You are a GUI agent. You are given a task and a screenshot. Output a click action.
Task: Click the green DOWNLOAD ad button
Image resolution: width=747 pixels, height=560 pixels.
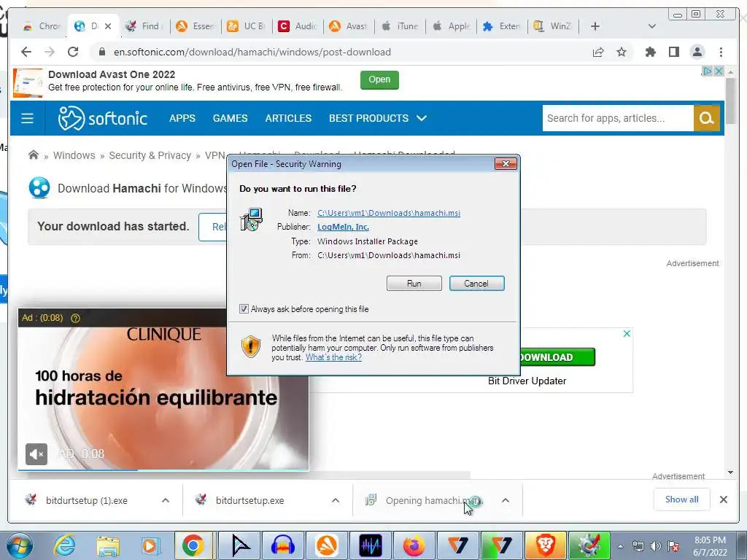point(557,357)
